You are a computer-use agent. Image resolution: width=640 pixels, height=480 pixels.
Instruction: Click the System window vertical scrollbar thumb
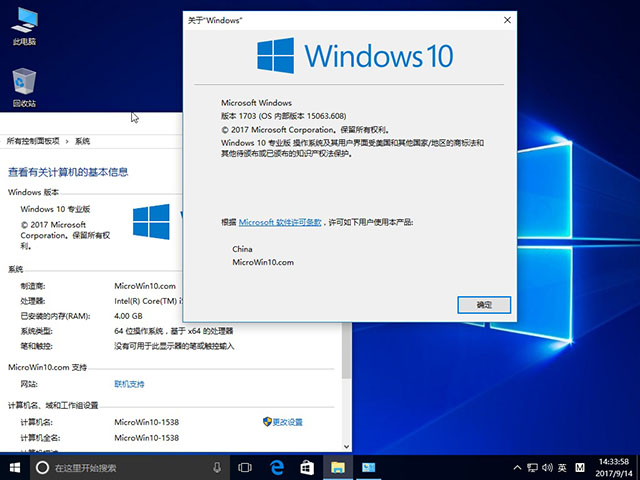347,351
